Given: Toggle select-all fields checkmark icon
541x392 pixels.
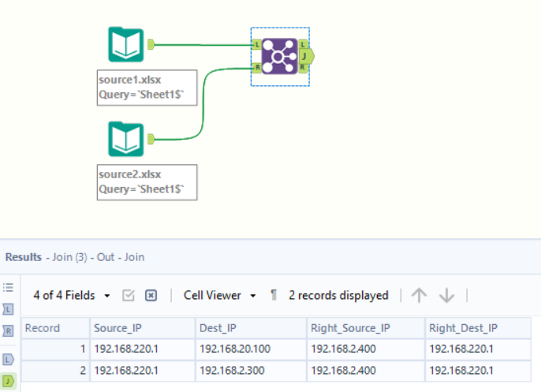Looking at the screenshot, I should click(x=129, y=296).
